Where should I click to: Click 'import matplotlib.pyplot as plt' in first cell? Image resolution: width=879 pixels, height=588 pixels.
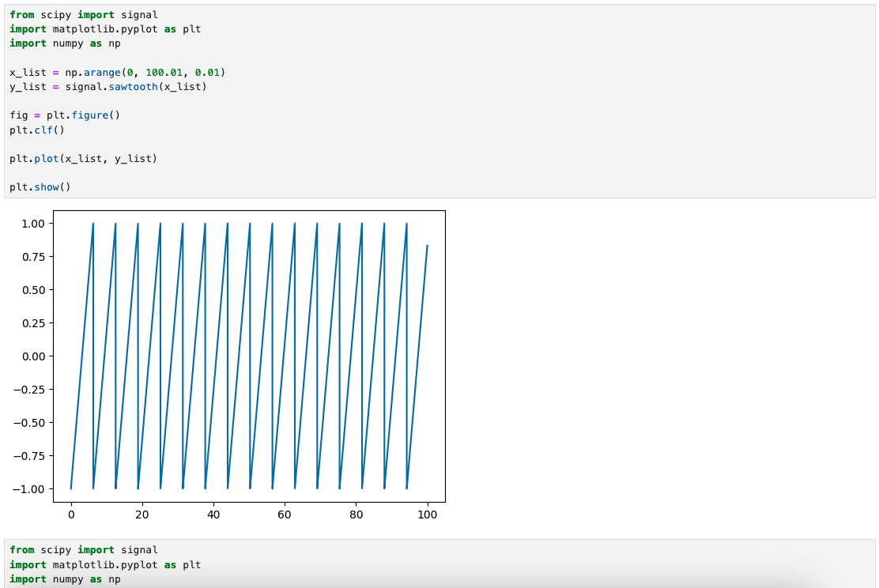[105, 28]
